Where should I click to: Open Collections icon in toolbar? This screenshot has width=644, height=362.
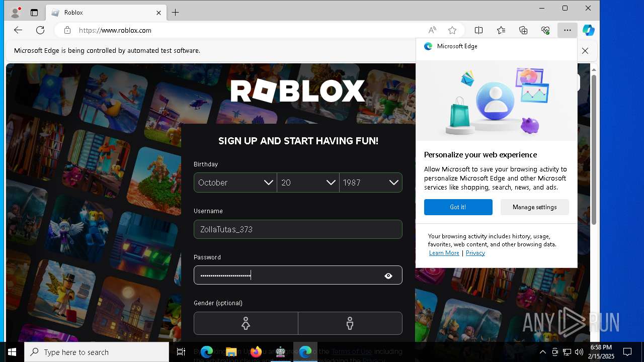pyautogui.click(x=523, y=30)
